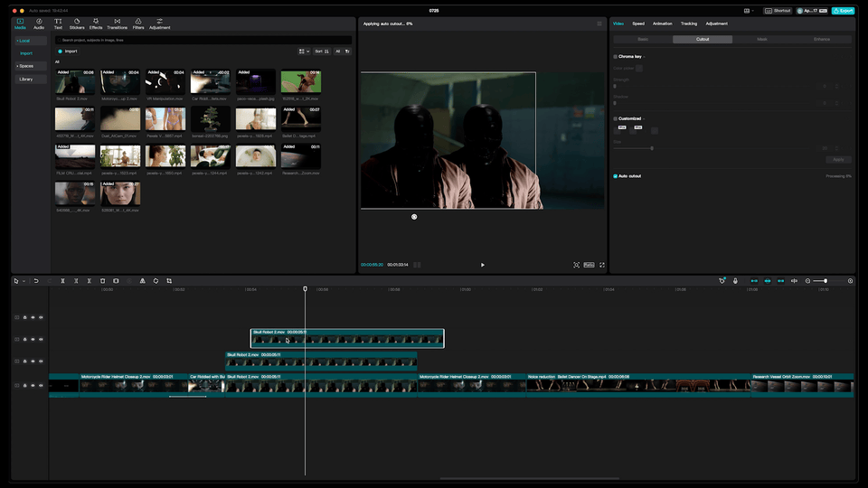Lock the main video track
868x488 pixels.
pyautogui.click(x=25, y=386)
